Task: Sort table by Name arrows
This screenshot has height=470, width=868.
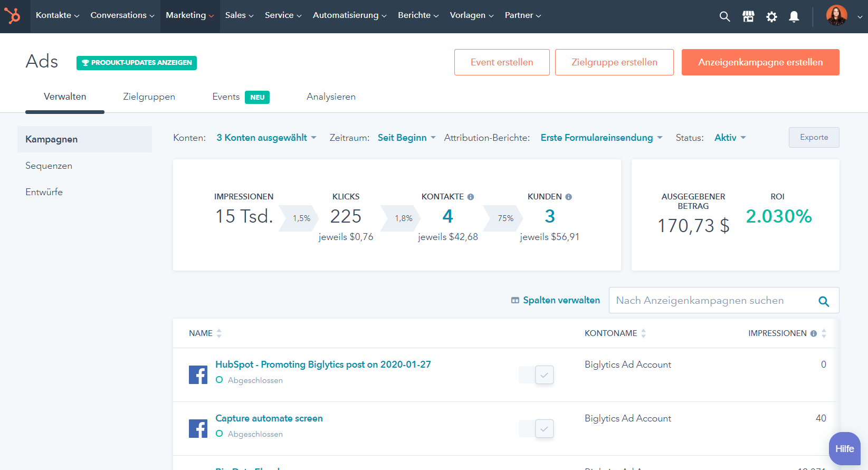Action: pos(219,333)
